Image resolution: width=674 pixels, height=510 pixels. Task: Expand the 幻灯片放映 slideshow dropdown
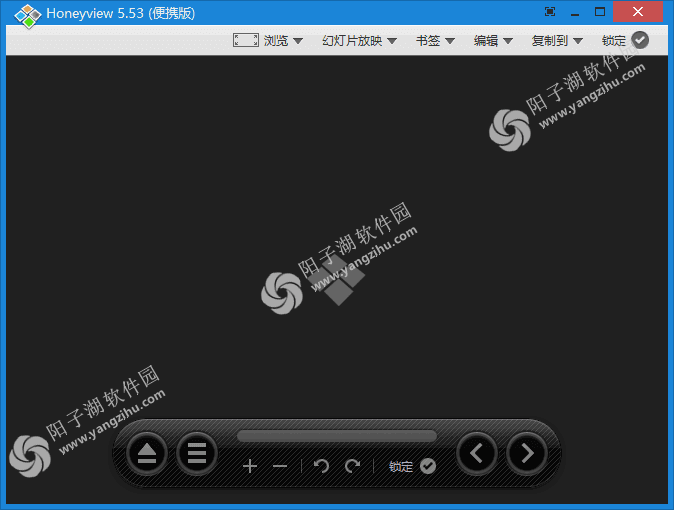359,41
